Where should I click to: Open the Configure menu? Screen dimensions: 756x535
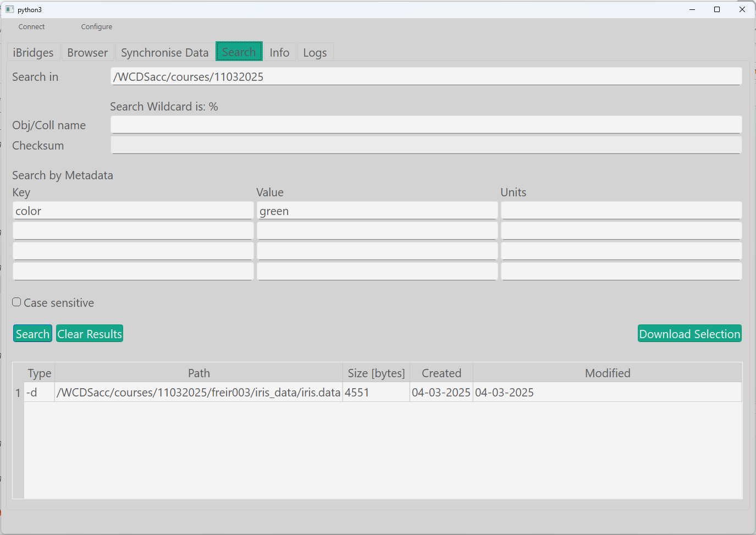pyautogui.click(x=97, y=26)
